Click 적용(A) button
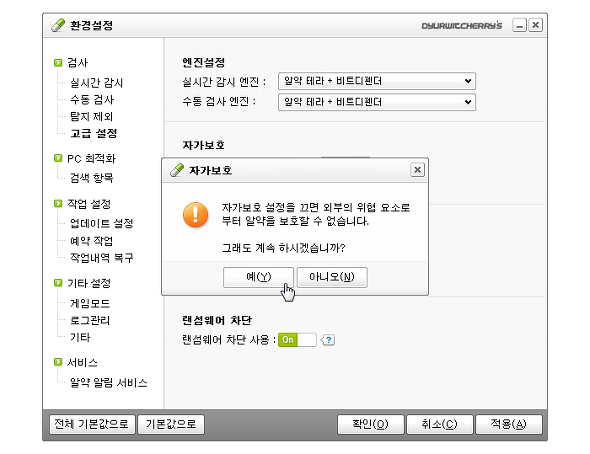Image resolution: width=590 pixels, height=454 pixels. tap(509, 424)
